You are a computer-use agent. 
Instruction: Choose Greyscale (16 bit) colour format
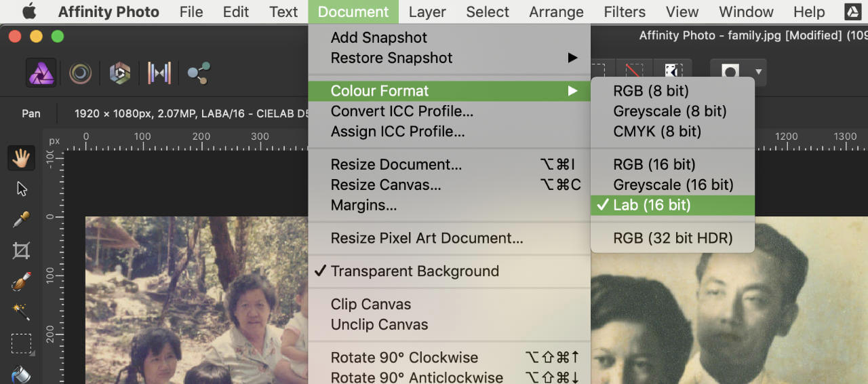672,185
